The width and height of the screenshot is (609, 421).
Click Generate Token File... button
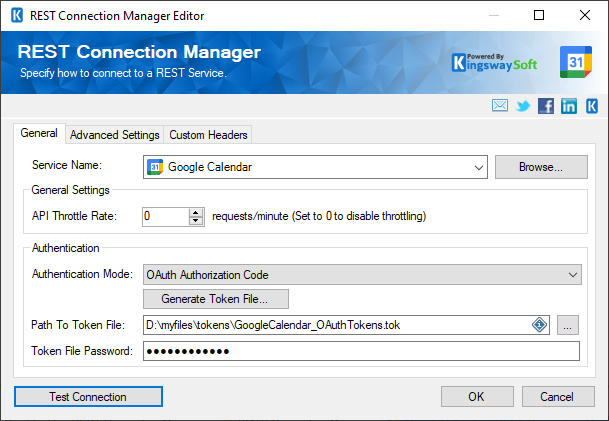pyautogui.click(x=216, y=299)
